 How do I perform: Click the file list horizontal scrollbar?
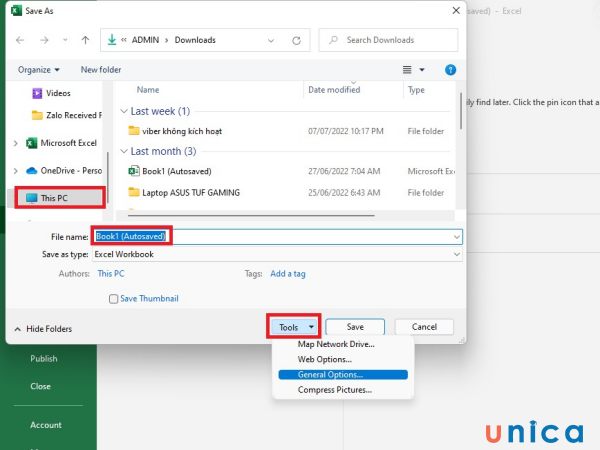pyautogui.click(x=251, y=215)
